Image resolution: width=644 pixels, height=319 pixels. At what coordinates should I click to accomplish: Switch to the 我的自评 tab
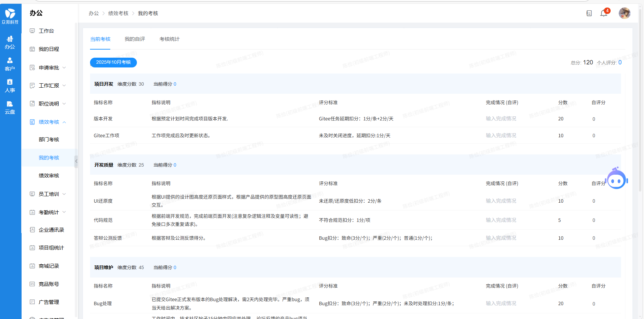coord(135,39)
